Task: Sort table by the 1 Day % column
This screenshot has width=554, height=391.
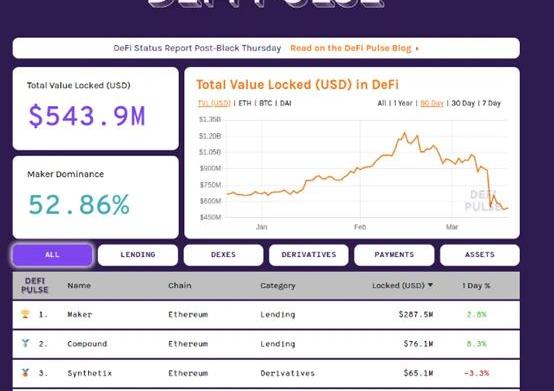Action: coord(476,285)
